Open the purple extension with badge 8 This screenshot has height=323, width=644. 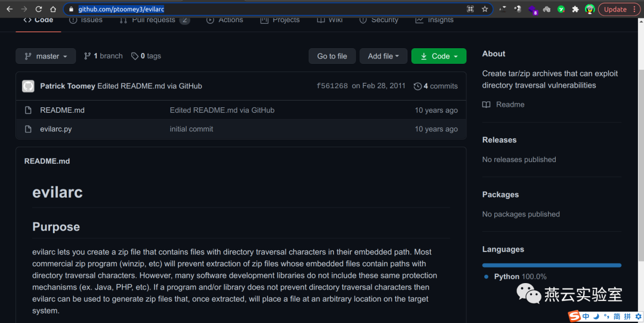tap(532, 10)
